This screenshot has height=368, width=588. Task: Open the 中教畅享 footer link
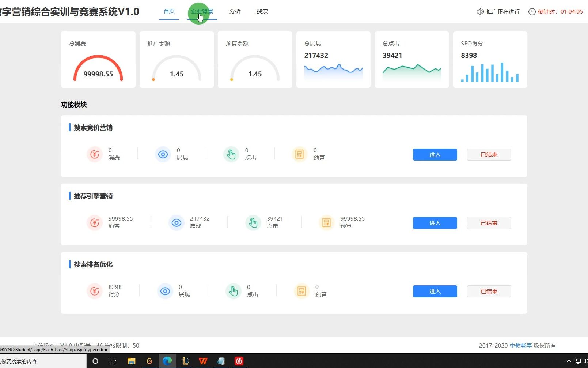pos(520,345)
